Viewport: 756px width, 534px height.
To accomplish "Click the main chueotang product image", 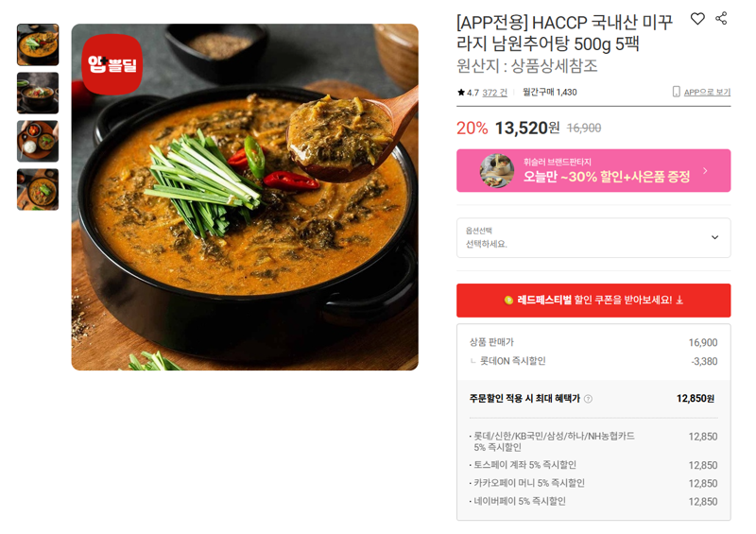I will [x=245, y=198].
